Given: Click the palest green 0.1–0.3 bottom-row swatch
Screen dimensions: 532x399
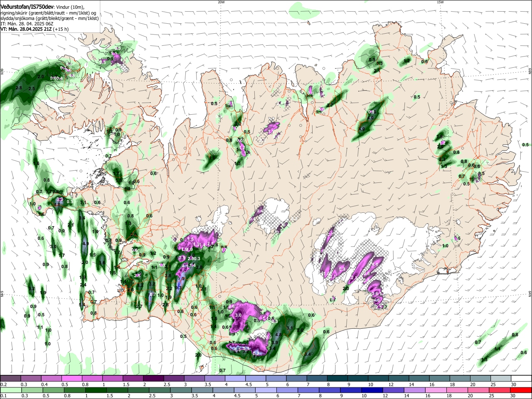Looking at the screenshot, I should click(x=10, y=390).
